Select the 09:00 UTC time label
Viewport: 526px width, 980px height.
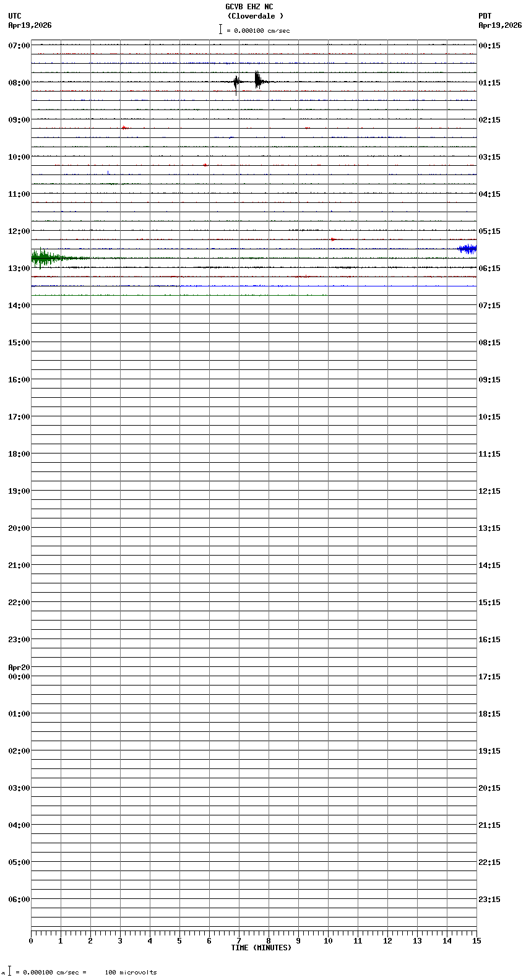(x=19, y=120)
